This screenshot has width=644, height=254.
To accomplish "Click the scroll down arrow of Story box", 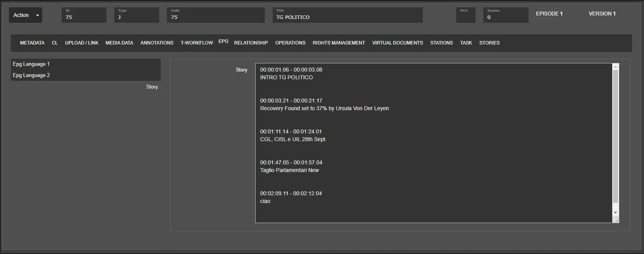I will tap(615, 213).
